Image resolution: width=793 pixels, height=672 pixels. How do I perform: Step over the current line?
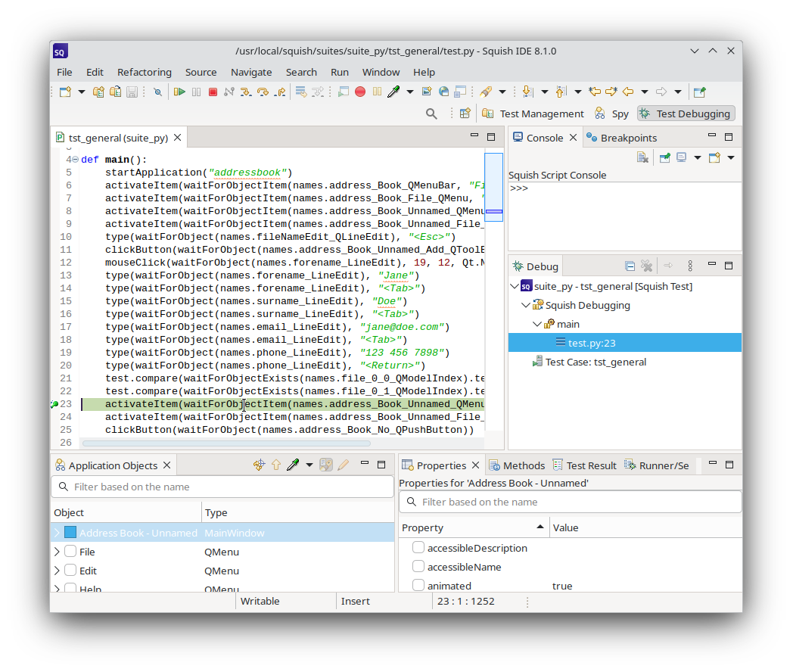[263, 91]
